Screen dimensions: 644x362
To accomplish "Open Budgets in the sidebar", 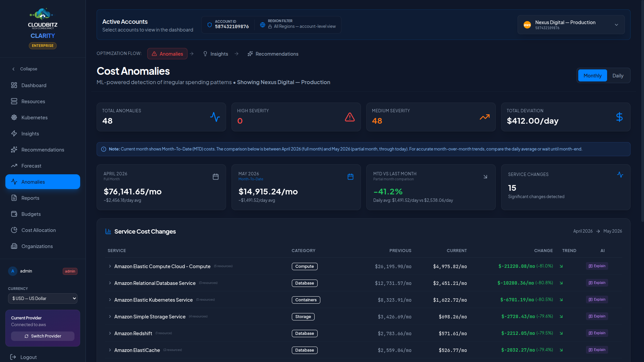I will point(43,214).
